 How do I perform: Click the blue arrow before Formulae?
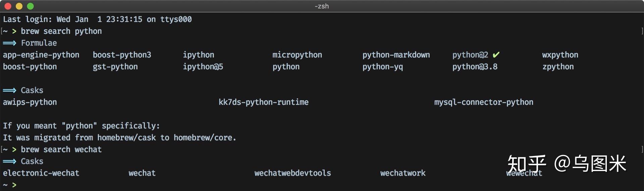pos(9,43)
